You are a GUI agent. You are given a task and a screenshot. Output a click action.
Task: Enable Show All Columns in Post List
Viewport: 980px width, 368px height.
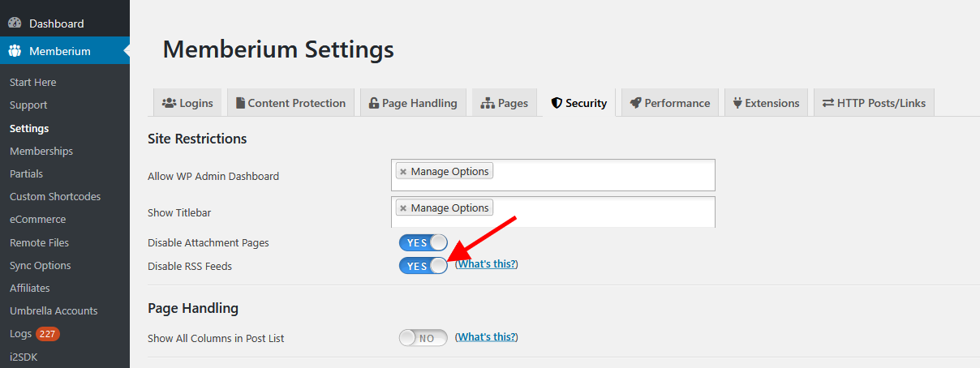423,338
